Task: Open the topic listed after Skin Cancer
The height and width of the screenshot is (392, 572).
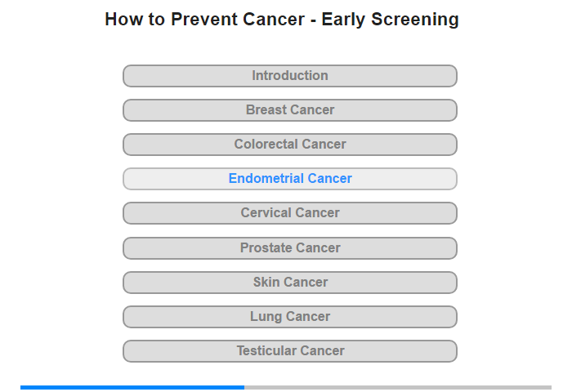Action: [290, 317]
